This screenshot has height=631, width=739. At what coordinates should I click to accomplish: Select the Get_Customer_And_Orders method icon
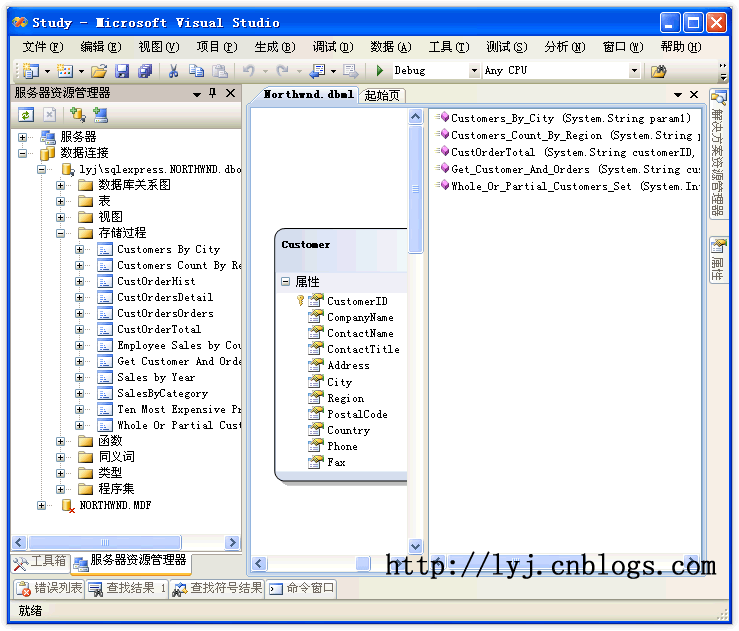[444, 168]
